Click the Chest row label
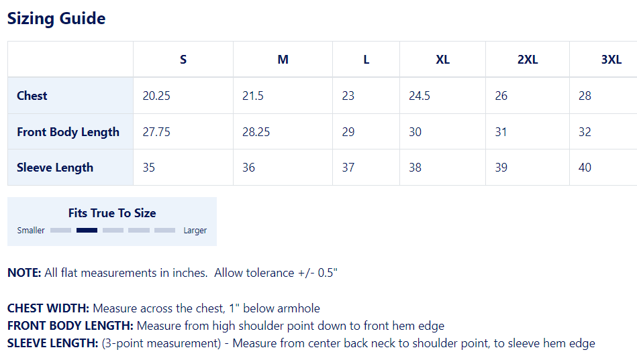This screenshot has height=364, width=637. [32, 96]
